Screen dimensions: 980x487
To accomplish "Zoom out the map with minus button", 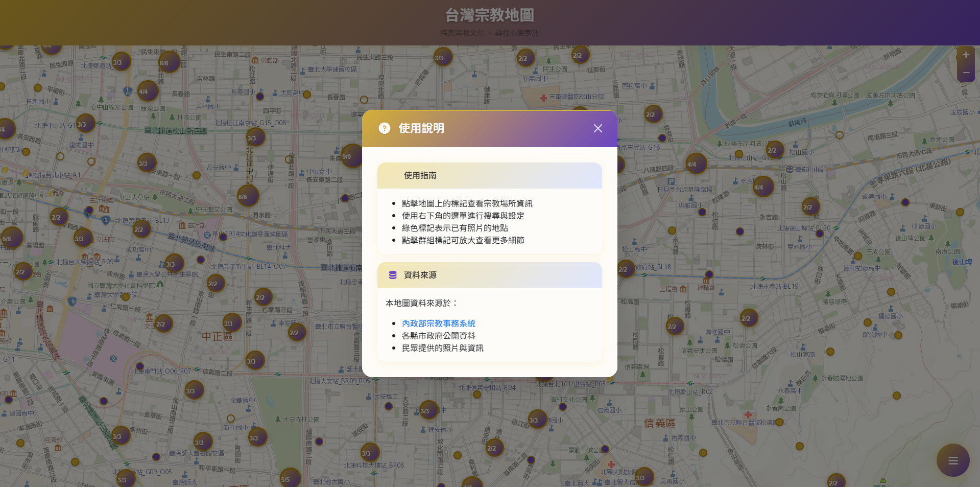I will (x=966, y=73).
